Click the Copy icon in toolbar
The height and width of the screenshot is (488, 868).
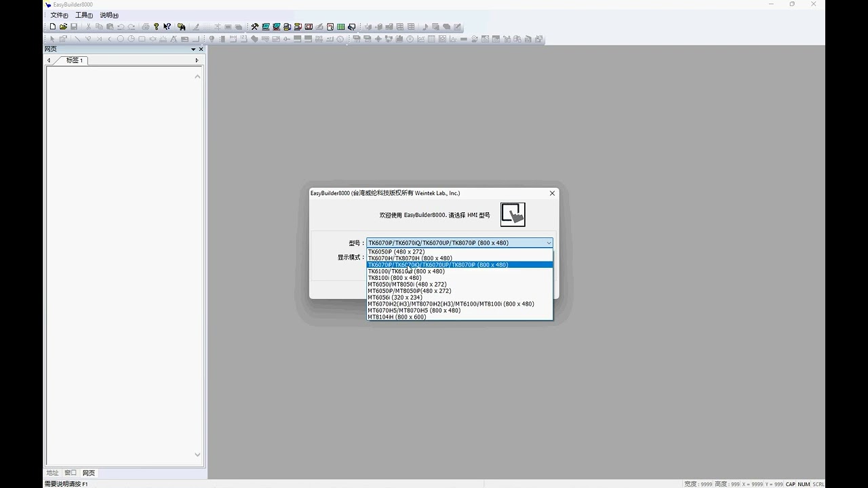99,26
